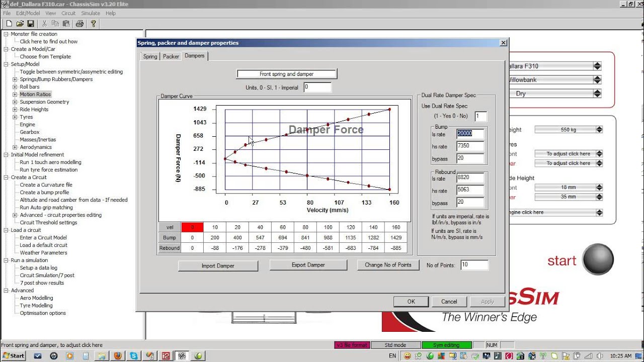Open the Willowbank circuit dropdown
644x362 pixels.
pos(597,79)
